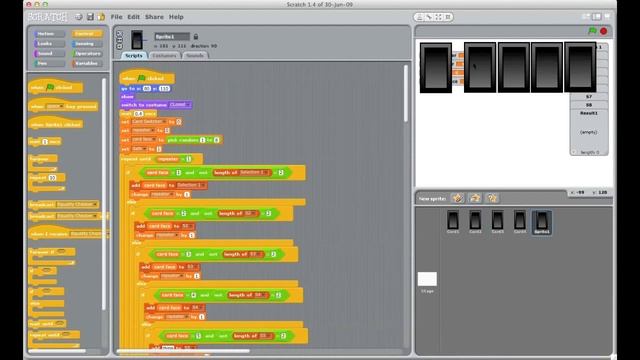
Task: Click the Result1 list monitor on stage
Action: (x=589, y=133)
